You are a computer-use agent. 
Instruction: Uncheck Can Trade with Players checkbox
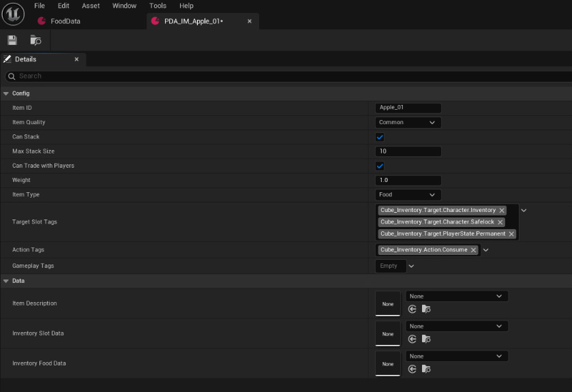coord(380,166)
